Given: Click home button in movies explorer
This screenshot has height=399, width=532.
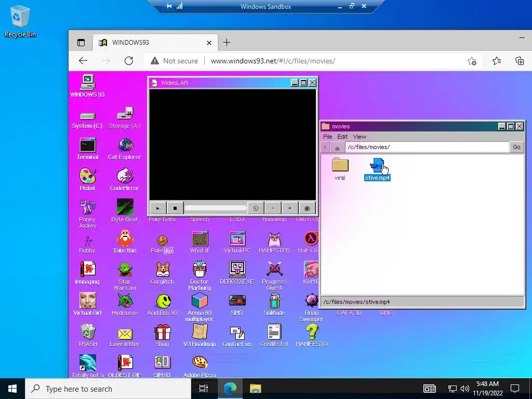Looking at the screenshot, I should click(337, 148).
